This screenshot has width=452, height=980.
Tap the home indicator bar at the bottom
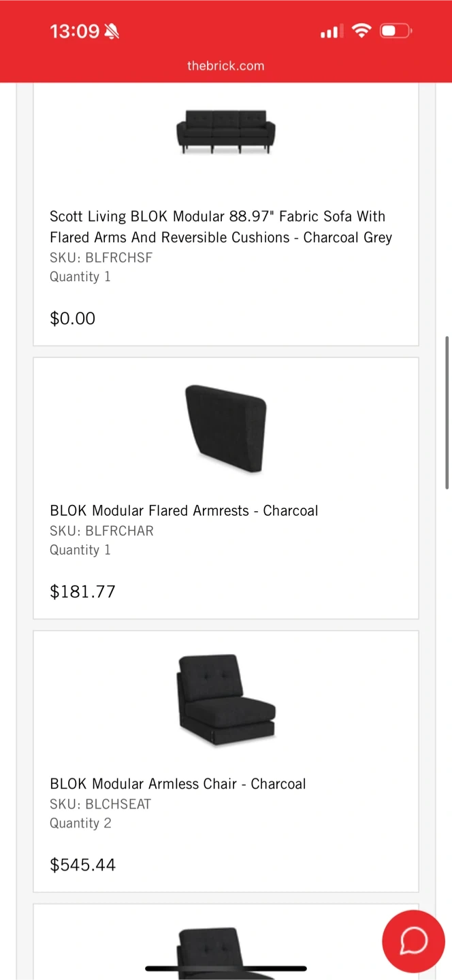[225, 968]
